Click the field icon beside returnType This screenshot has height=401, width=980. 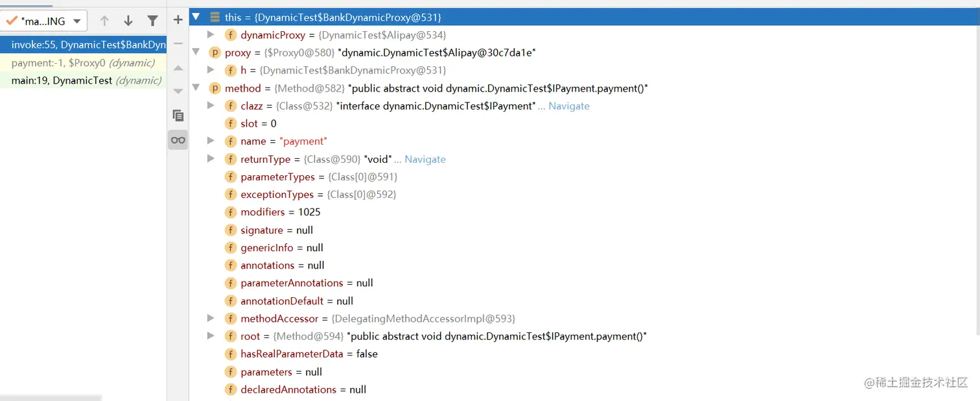230,159
